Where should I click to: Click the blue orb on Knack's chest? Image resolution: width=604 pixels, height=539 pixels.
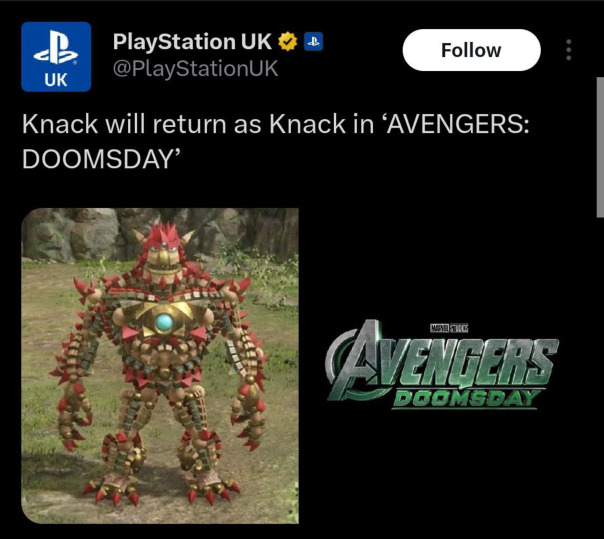(x=164, y=323)
